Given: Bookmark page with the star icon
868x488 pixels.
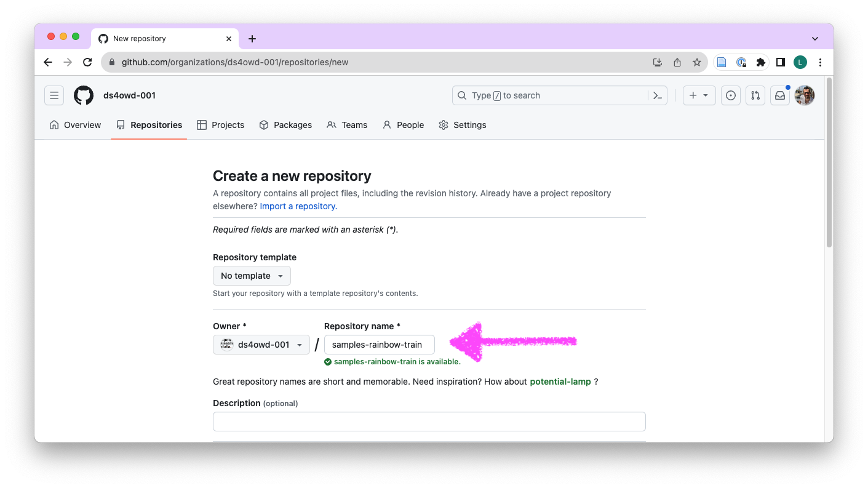Looking at the screenshot, I should [x=697, y=62].
